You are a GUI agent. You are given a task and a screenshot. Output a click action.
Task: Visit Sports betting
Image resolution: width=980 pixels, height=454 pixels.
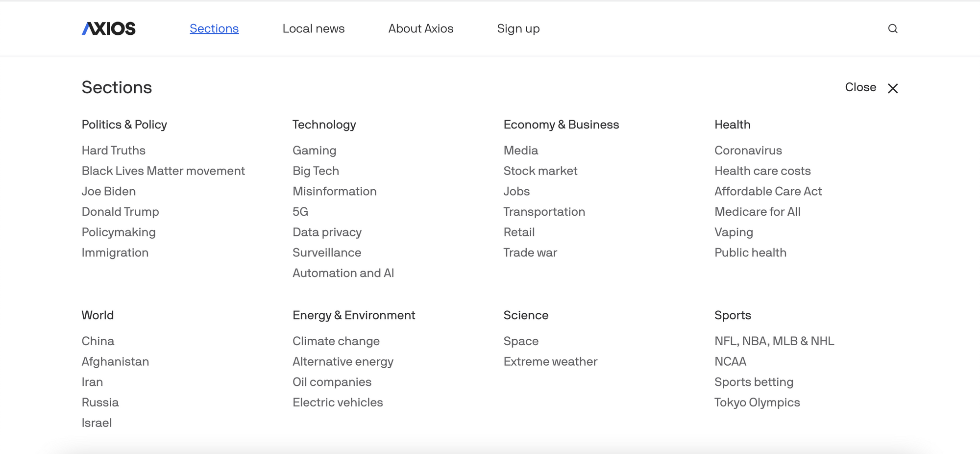click(754, 382)
